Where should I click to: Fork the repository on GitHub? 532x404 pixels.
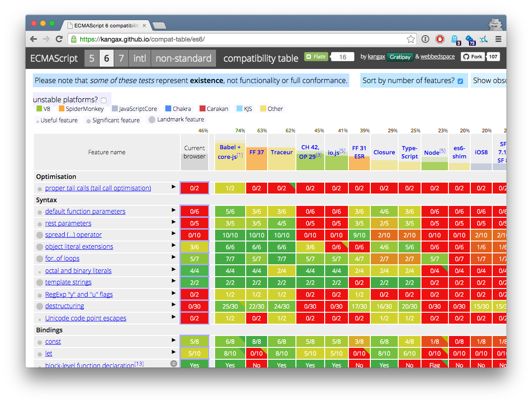[473, 57]
